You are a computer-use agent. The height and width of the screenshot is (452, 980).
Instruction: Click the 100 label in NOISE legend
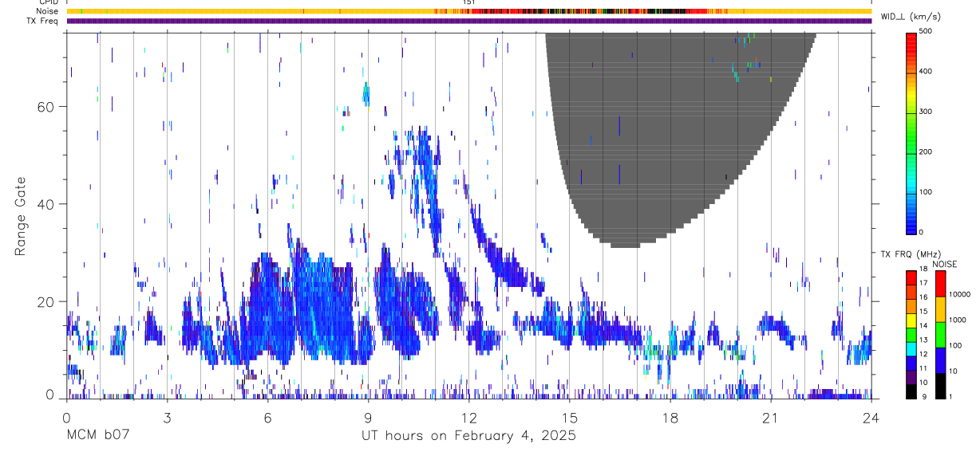pyautogui.click(x=957, y=345)
